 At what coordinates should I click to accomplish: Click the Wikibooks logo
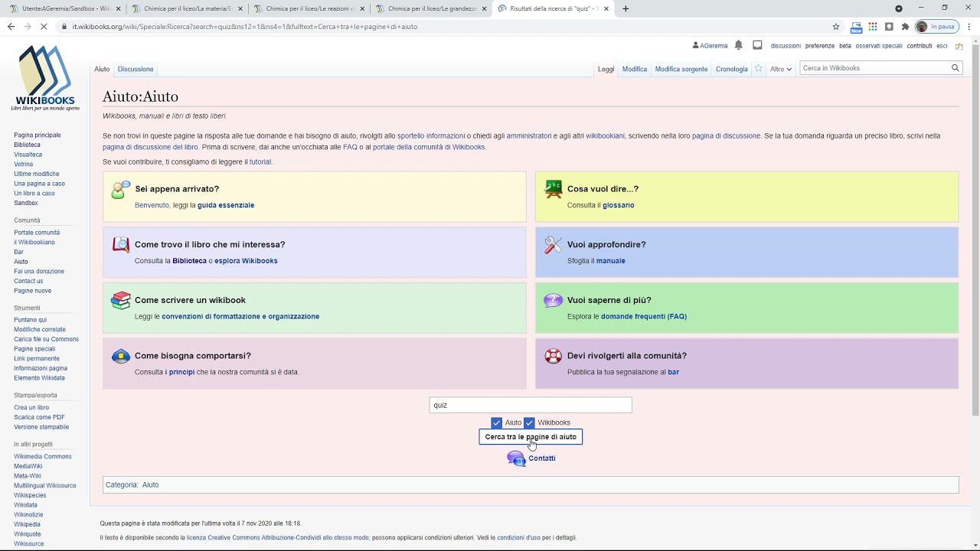[x=45, y=78]
